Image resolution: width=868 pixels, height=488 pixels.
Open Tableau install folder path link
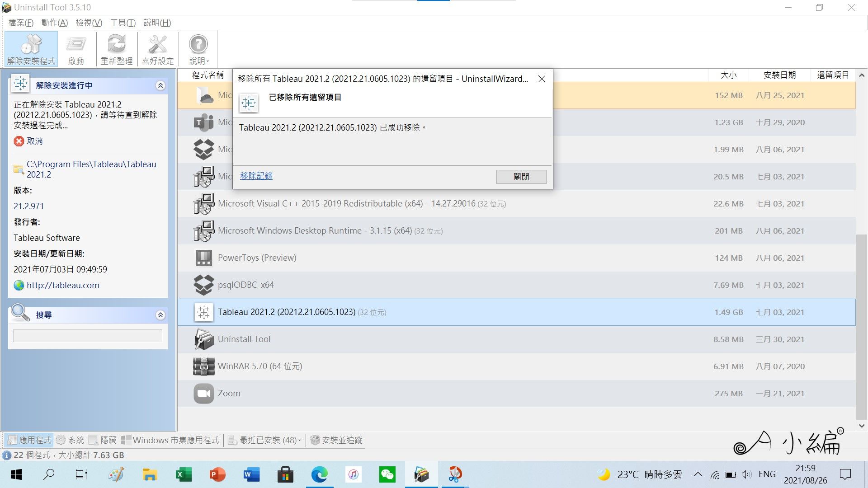click(91, 169)
